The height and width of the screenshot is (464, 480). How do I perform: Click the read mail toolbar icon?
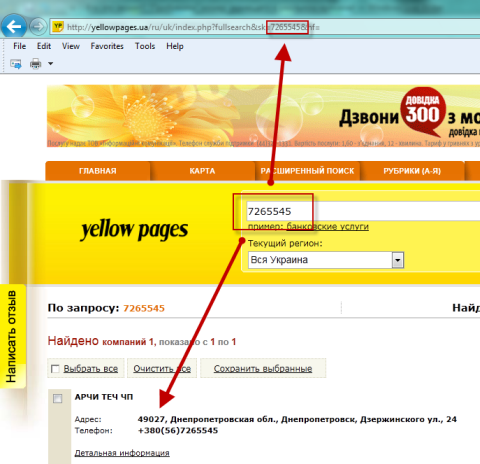coord(16,63)
